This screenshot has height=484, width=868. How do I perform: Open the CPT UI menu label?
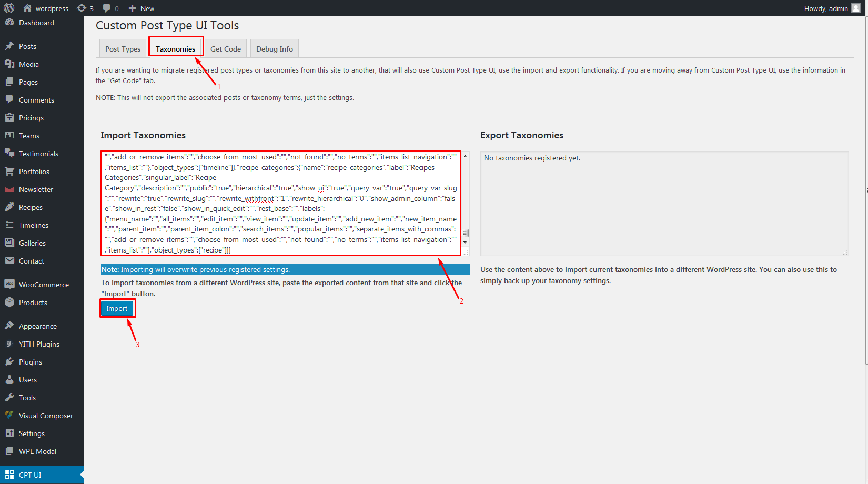(30, 475)
